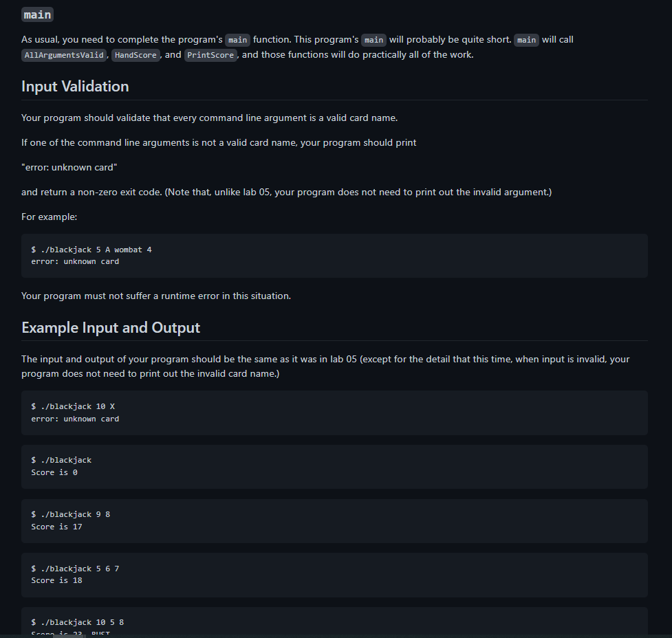The image size is (672, 638).
Task: Click the lone "./blackjack" command with no arguments
Action: tap(61, 460)
